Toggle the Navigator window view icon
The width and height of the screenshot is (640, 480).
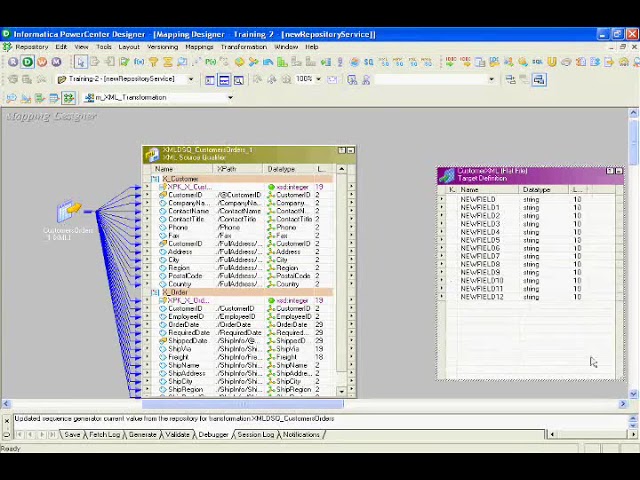click(210, 80)
